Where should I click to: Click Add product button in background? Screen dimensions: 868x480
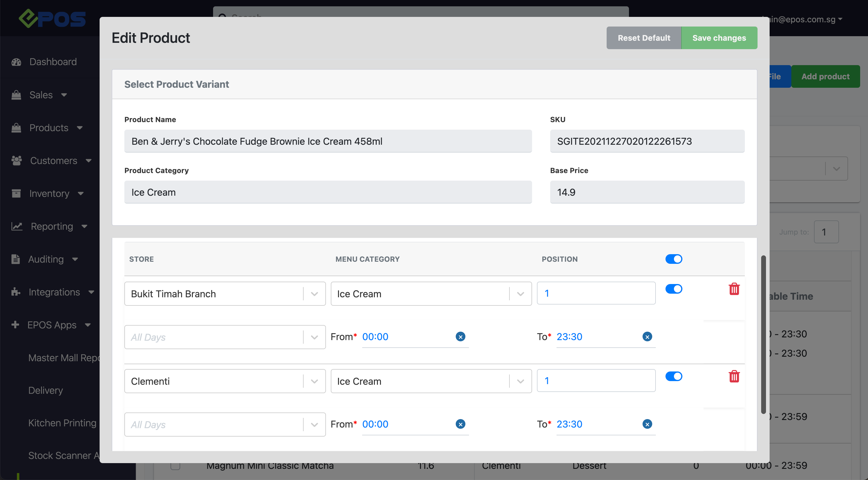point(825,76)
